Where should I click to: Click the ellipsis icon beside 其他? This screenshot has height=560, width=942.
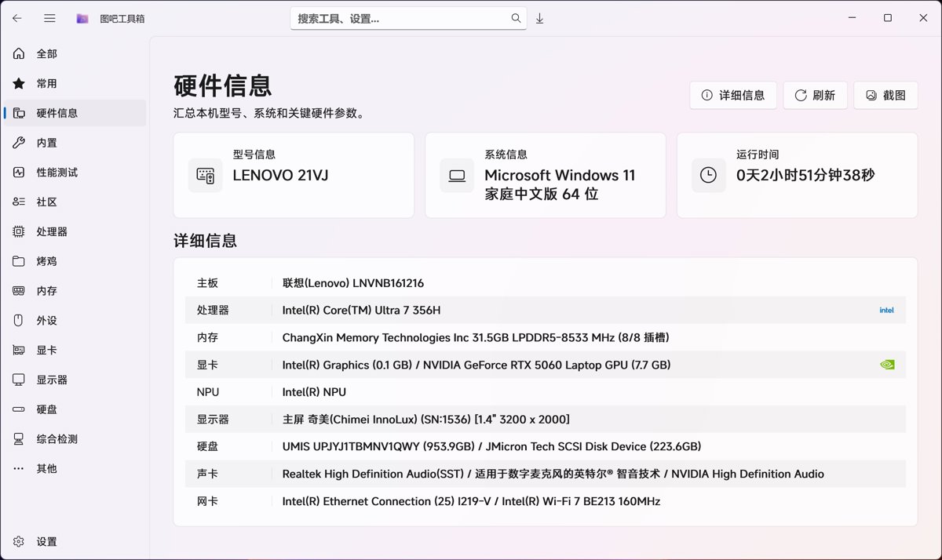tap(19, 468)
